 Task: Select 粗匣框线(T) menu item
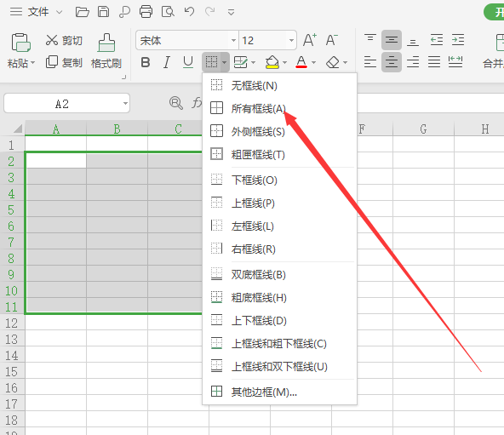[279, 155]
